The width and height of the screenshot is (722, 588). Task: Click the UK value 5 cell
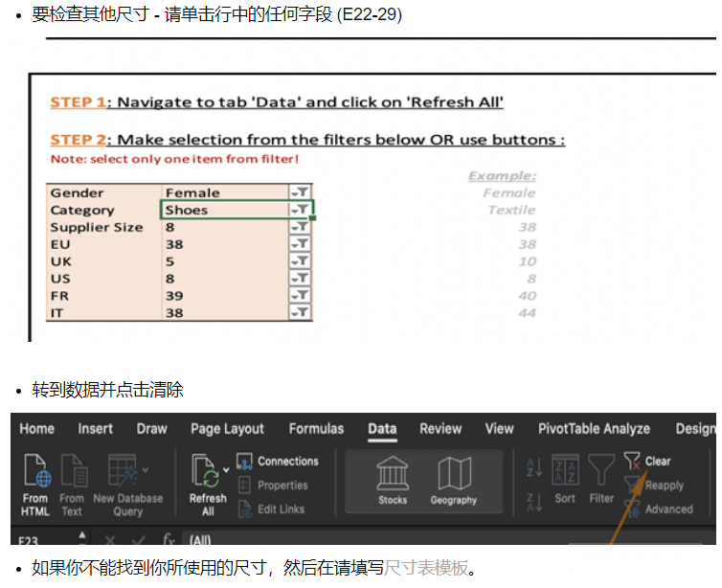click(225, 261)
